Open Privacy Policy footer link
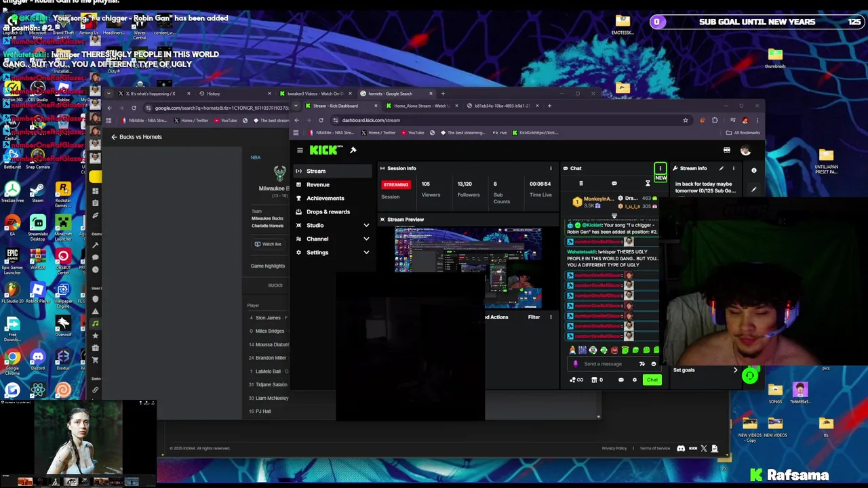Screen dimensions: 868x488 (x=614, y=448)
